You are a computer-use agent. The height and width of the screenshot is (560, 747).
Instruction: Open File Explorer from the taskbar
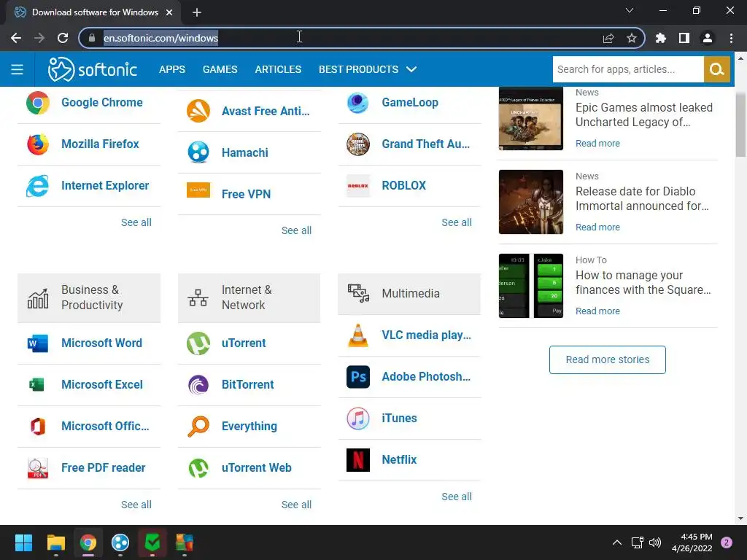[55, 542]
